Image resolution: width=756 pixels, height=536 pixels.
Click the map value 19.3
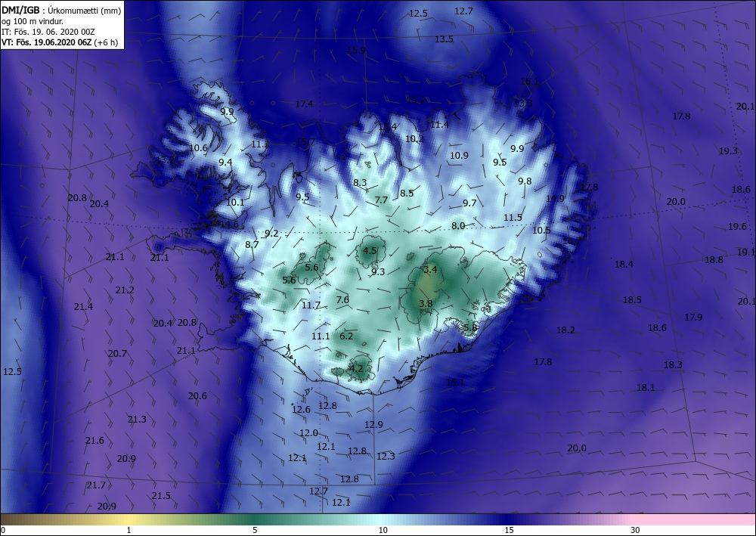(728, 151)
